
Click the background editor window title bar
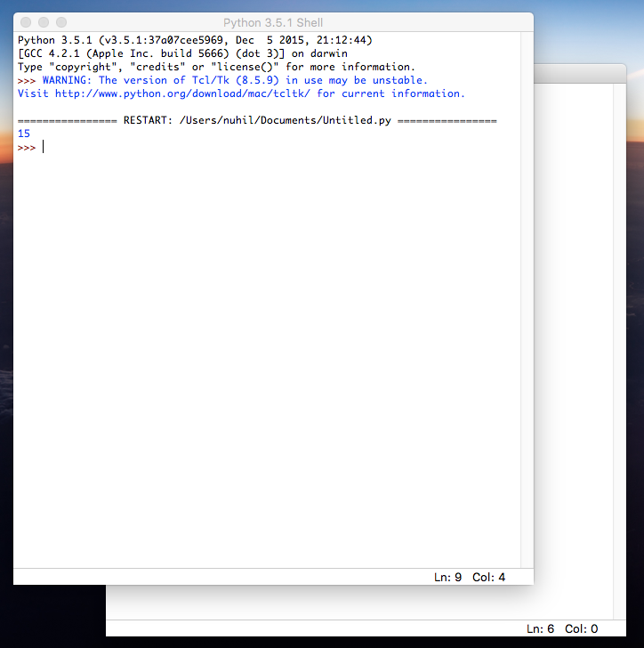[x=580, y=74]
